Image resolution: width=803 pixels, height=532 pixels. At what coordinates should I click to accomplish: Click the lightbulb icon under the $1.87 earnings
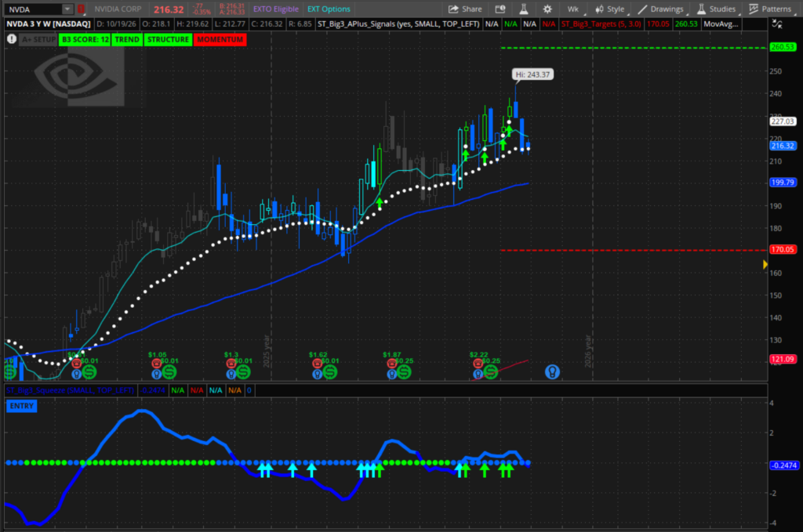(392, 375)
